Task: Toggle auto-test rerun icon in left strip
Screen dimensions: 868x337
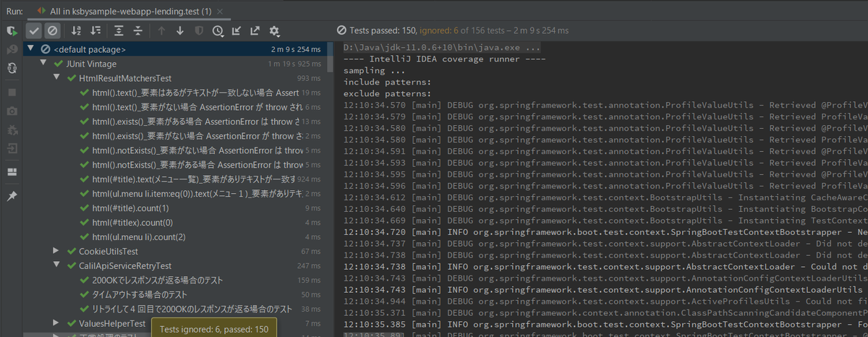Action: (x=12, y=68)
